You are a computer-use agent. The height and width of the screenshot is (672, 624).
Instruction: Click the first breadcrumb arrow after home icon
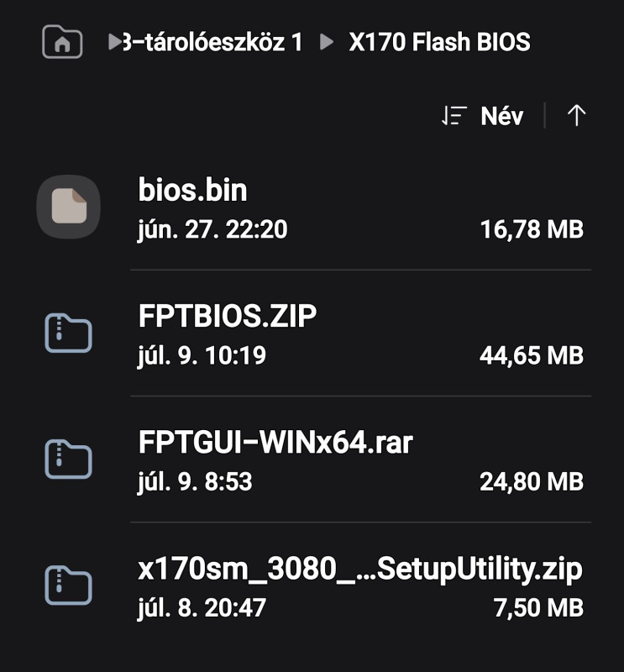(115, 42)
